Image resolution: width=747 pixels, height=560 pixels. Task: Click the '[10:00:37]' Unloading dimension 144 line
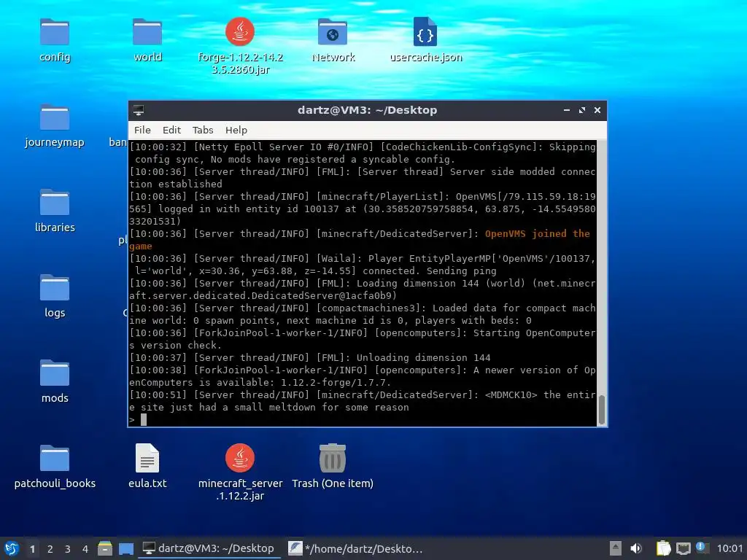[309, 357]
